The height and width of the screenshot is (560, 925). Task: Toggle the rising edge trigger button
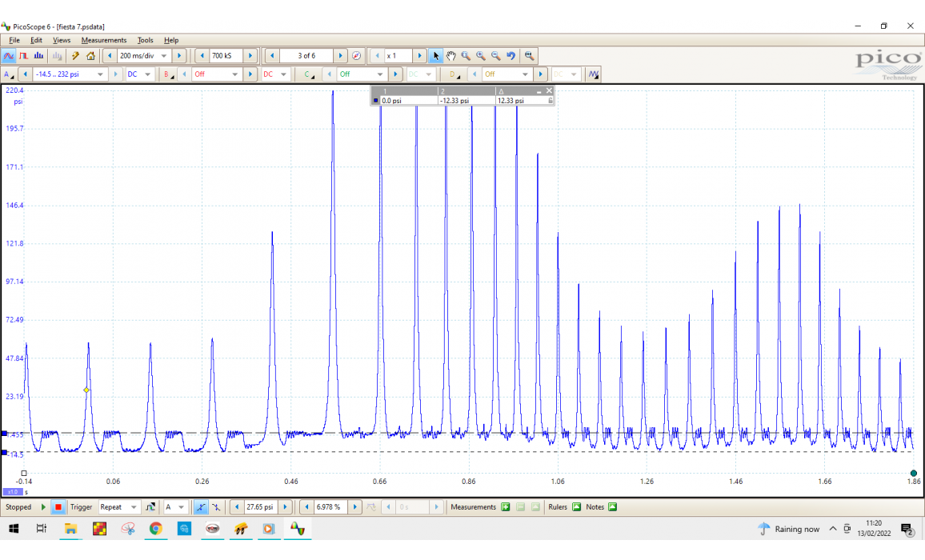coord(201,507)
